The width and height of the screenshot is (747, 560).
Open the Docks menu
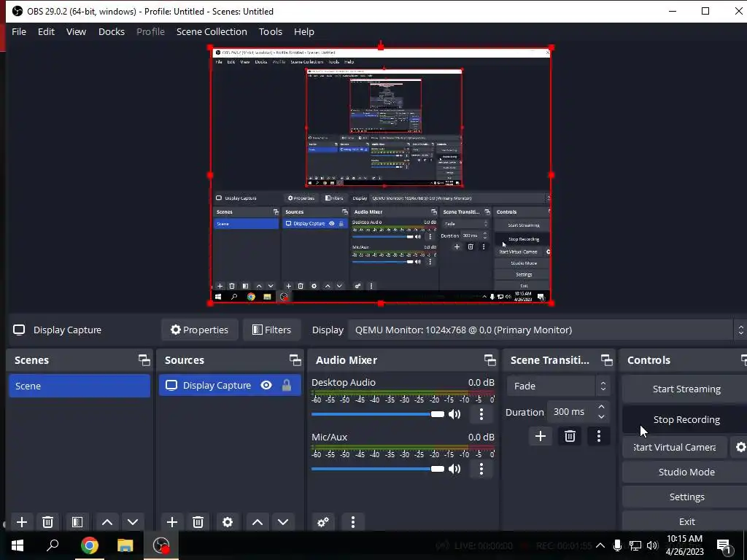click(x=112, y=32)
